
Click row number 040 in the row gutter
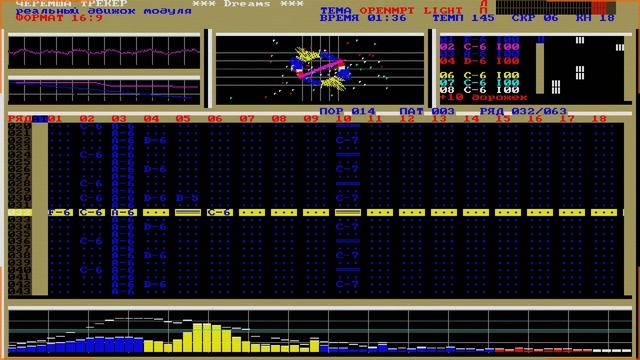click(20, 270)
